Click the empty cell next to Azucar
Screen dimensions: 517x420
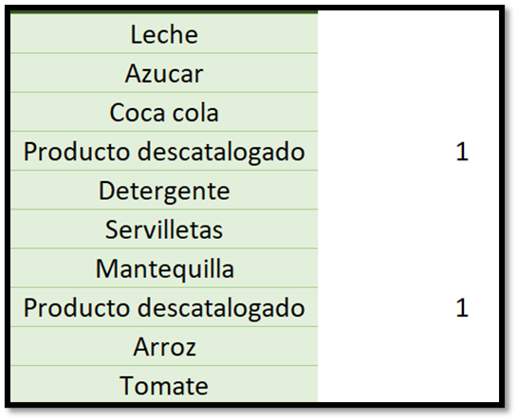pos(409,73)
